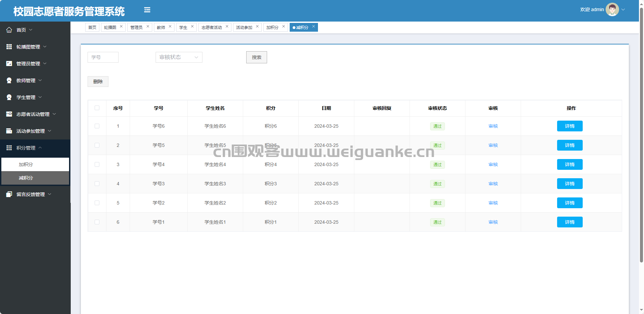This screenshot has height=314, width=644.
Task: Click the 轮播图管理 grid icon
Action: (x=9, y=47)
